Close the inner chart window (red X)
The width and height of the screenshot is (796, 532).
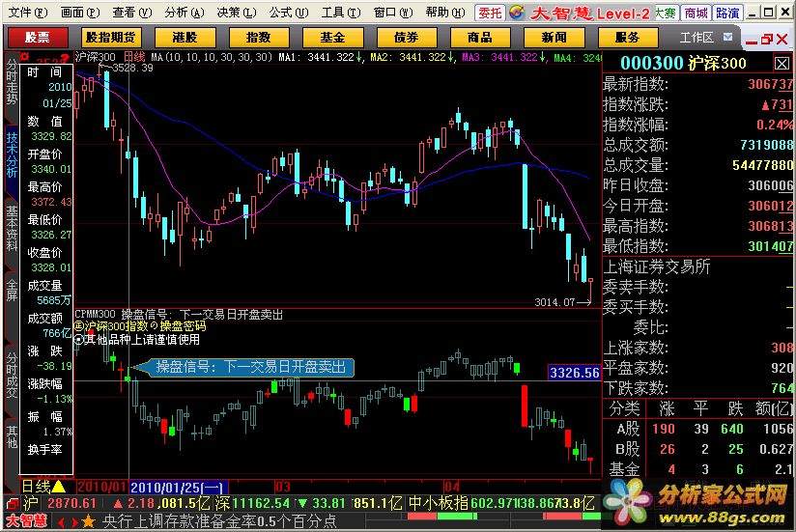[782, 39]
